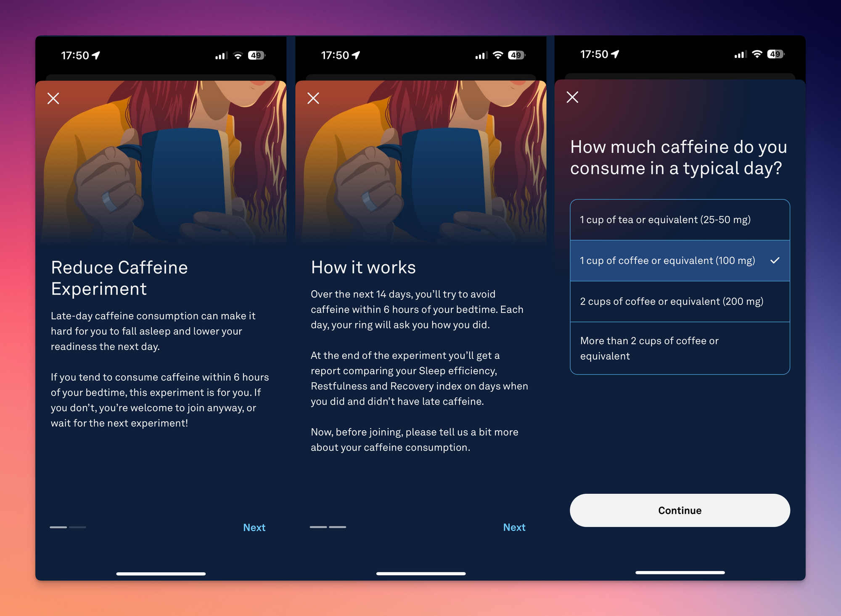This screenshot has height=616, width=841.
Task: Click Continue to proceed from caffeine survey
Action: pos(679,510)
